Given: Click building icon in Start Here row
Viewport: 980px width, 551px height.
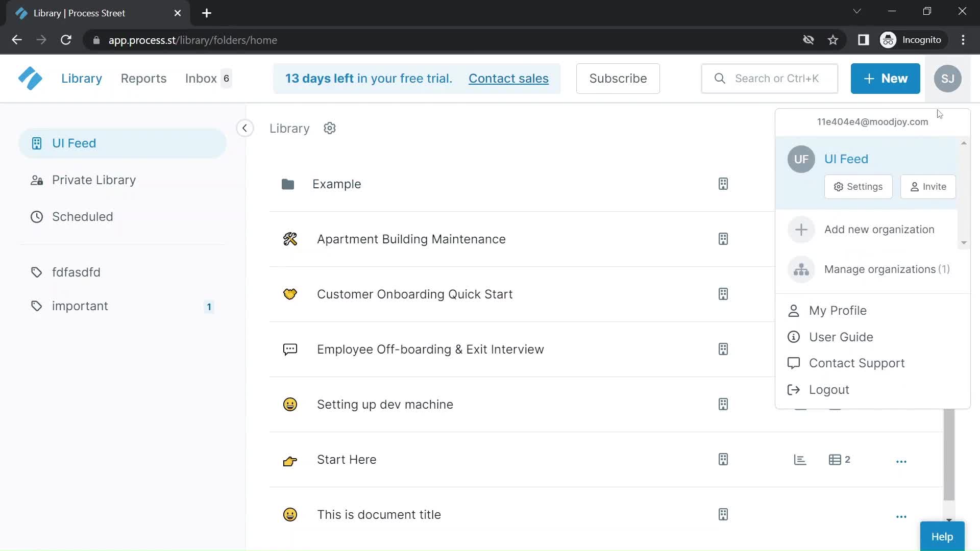Looking at the screenshot, I should [723, 459].
